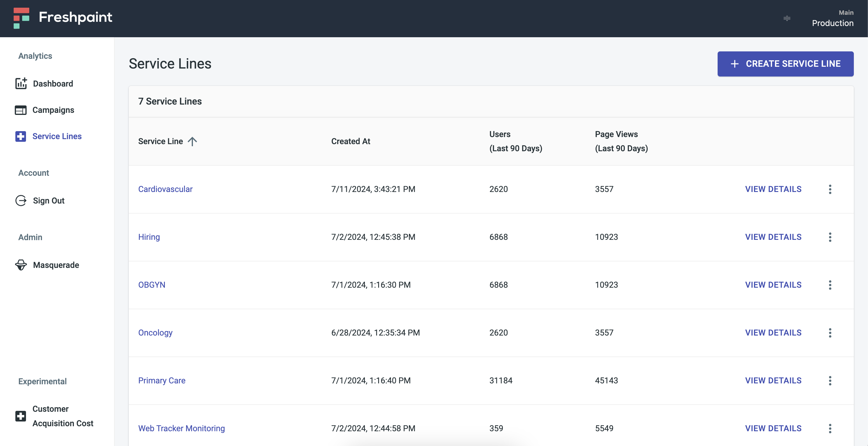Open the three-dot menu for Hiring

pyautogui.click(x=830, y=237)
